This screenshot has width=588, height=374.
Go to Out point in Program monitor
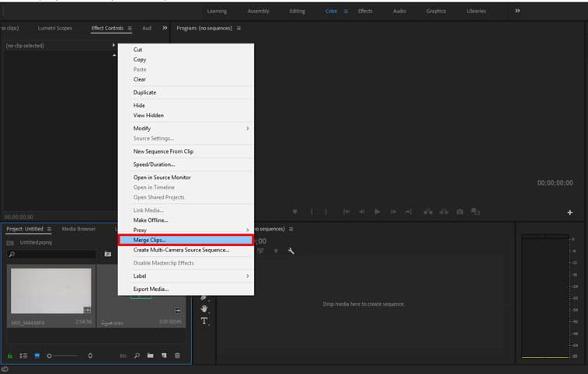tap(409, 212)
